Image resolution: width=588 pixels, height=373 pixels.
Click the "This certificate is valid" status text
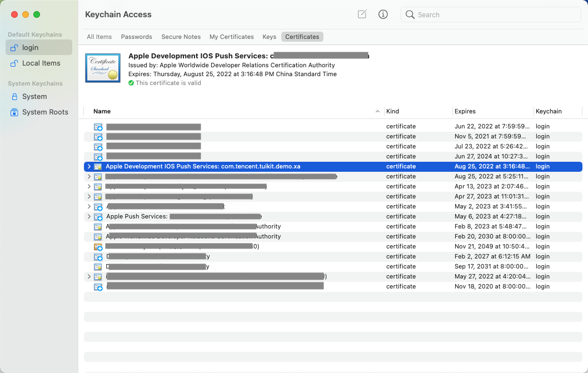[x=168, y=83]
